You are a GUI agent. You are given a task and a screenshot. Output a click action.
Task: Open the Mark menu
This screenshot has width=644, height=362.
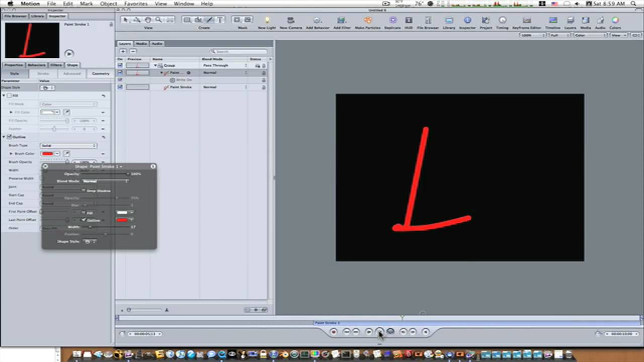click(87, 4)
